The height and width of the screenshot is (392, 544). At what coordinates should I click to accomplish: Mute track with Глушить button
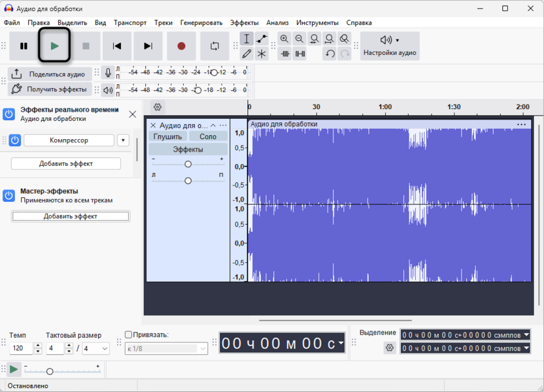coord(168,137)
